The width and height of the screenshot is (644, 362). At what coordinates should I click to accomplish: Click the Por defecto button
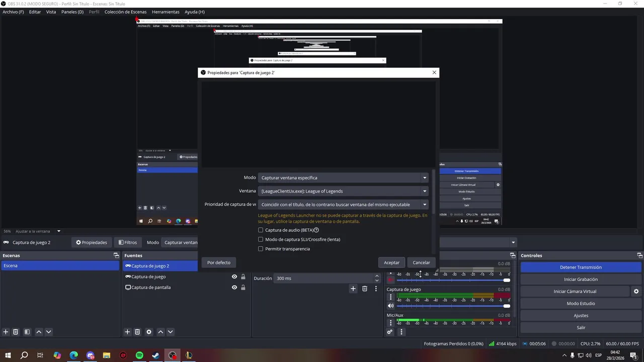pyautogui.click(x=219, y=262)
